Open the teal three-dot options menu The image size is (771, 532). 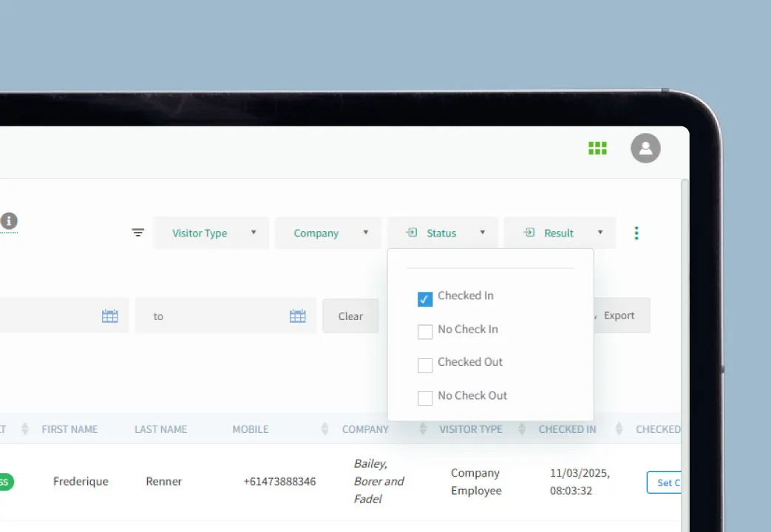click(636, 233)
